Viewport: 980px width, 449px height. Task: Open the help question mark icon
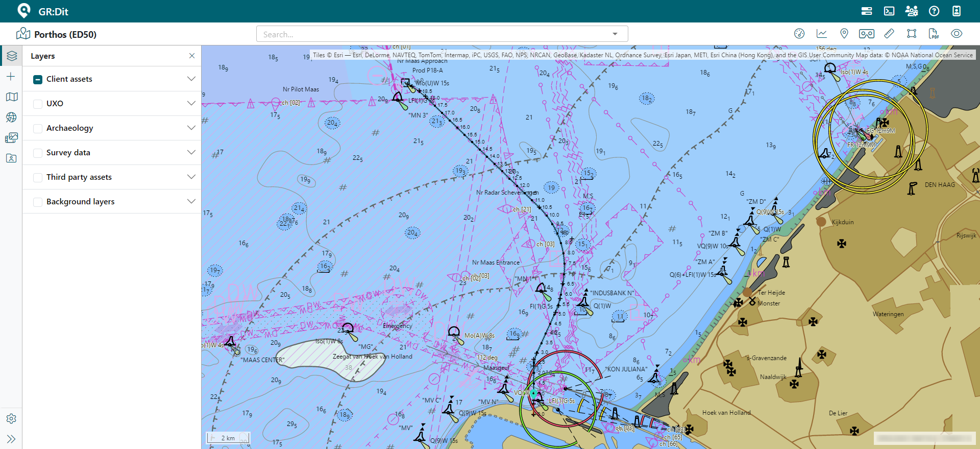(934, 11)
